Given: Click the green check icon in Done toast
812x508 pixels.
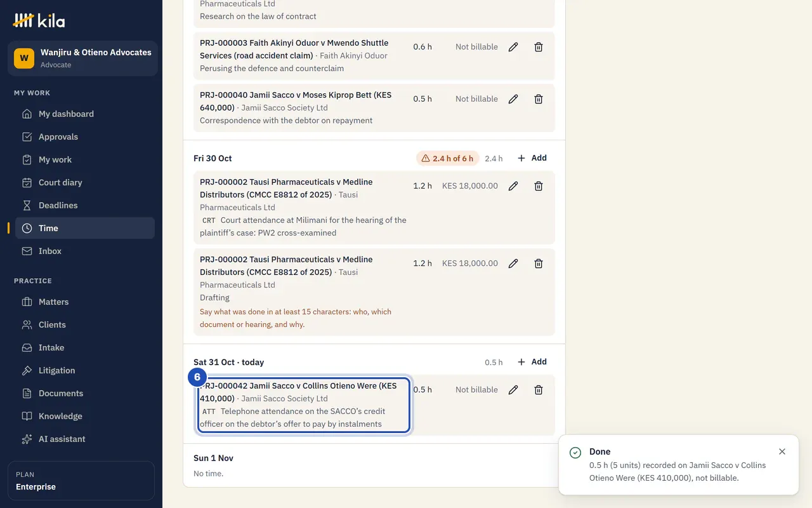Looking at the screenshot, I should [575, 452].
